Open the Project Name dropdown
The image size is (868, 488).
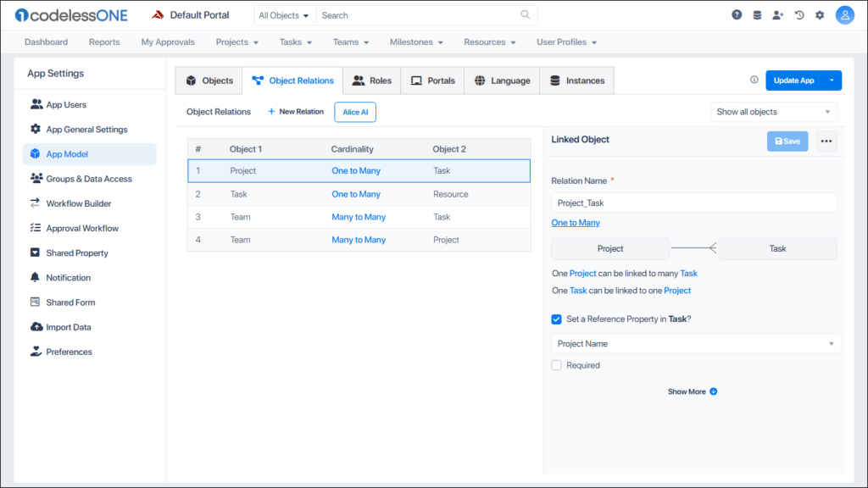click(x=695, y=344)
